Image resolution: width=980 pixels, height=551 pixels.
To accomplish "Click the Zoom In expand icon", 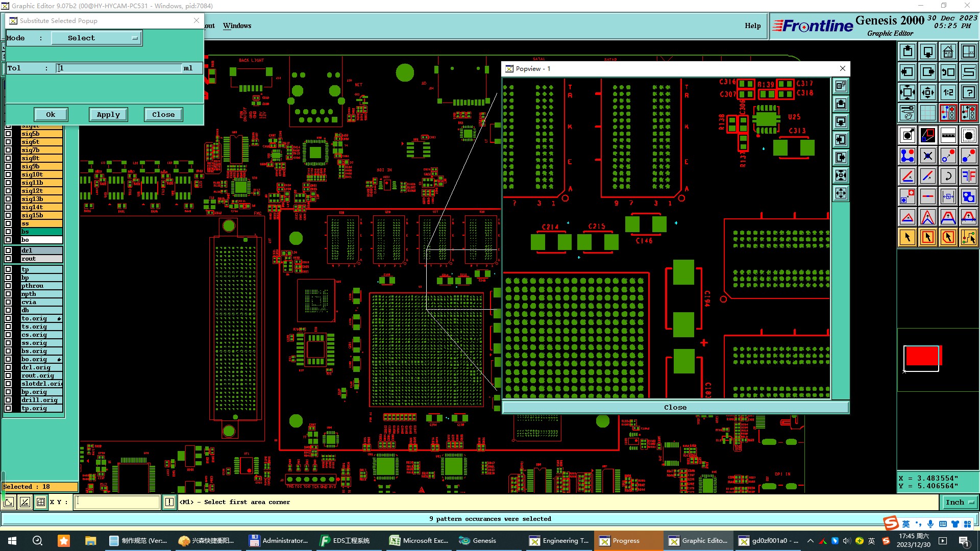I will click(908, 92).
